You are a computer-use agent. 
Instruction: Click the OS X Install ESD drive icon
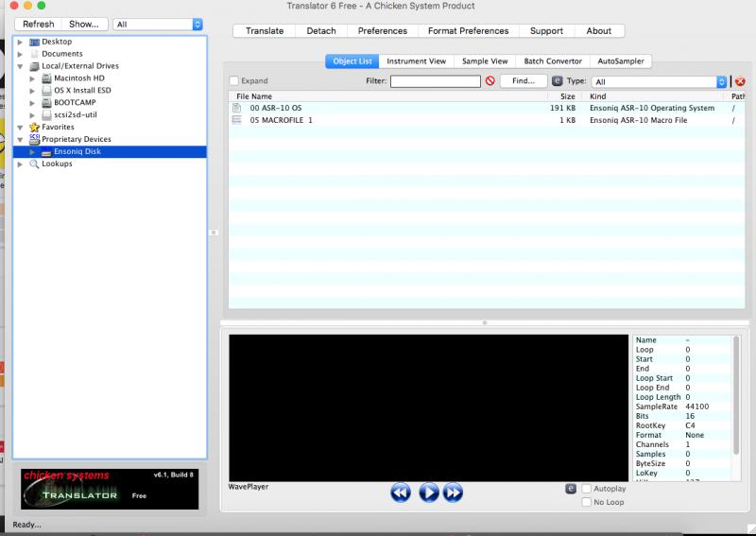pyautogui.click(x=46, y=90)
